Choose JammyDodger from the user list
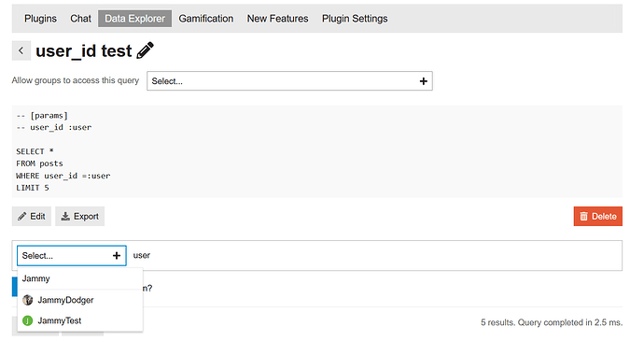The image size is (644, 341). [80, 300]
